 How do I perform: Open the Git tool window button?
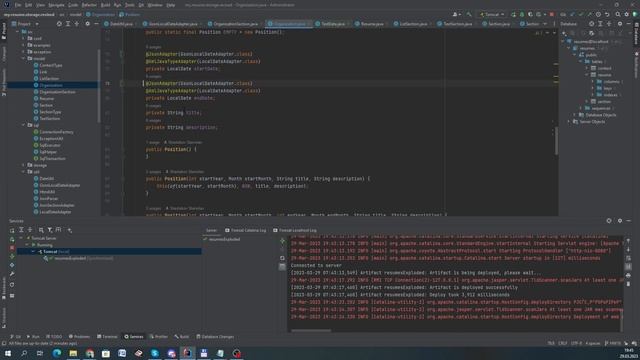16,337
